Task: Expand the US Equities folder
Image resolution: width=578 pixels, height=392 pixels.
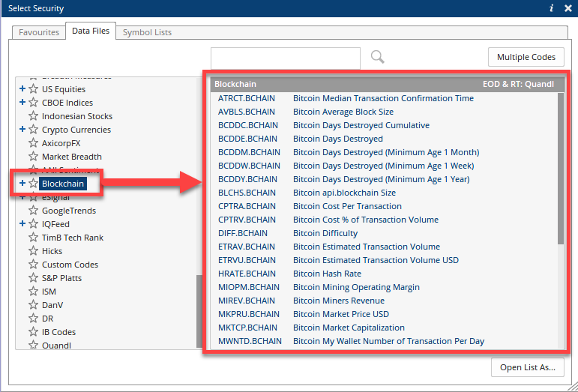Action: click(x=22, y=88)
